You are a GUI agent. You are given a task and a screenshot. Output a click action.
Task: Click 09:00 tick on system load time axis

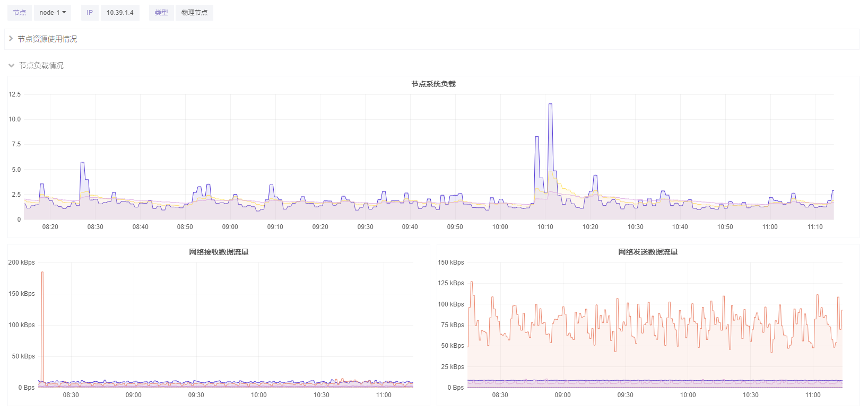point(230,227)
